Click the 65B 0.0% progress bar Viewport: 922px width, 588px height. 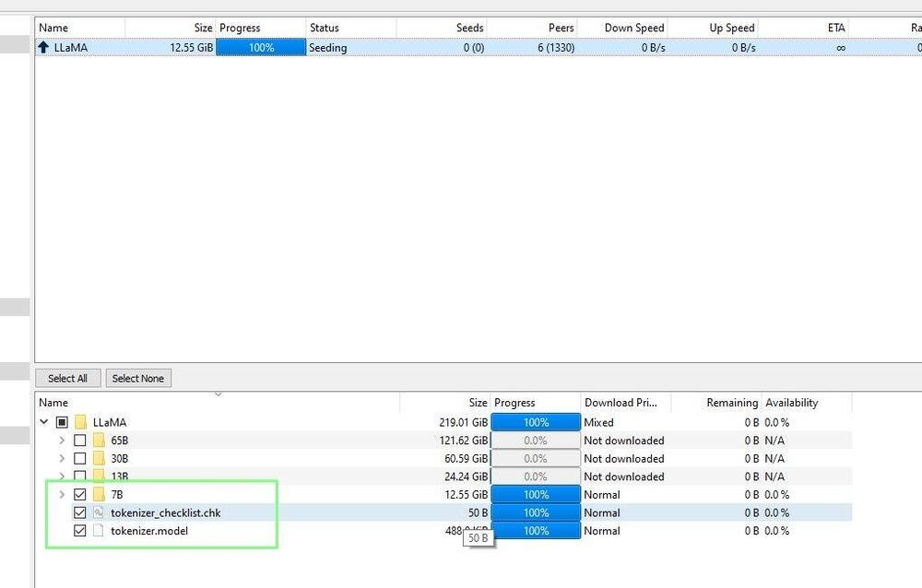(x=536, y=441)
